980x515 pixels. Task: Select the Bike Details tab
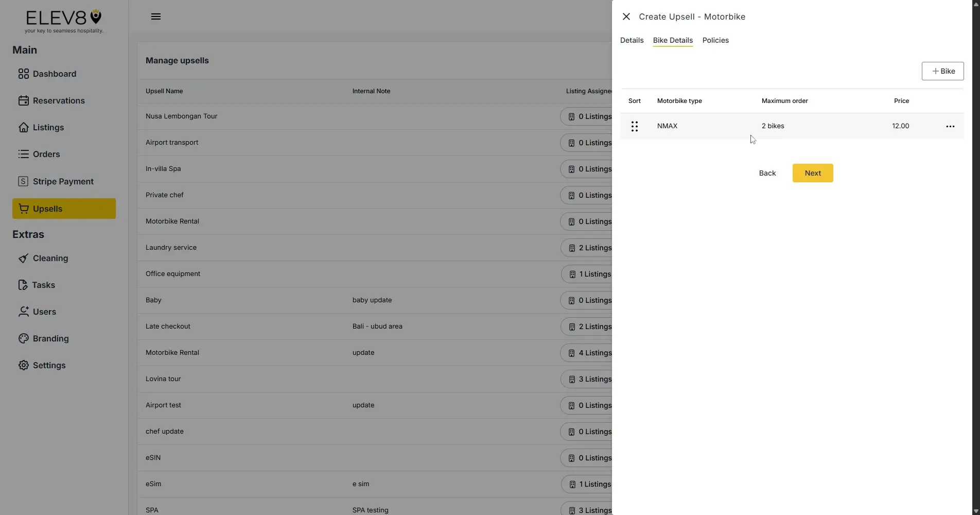[672, 40]
